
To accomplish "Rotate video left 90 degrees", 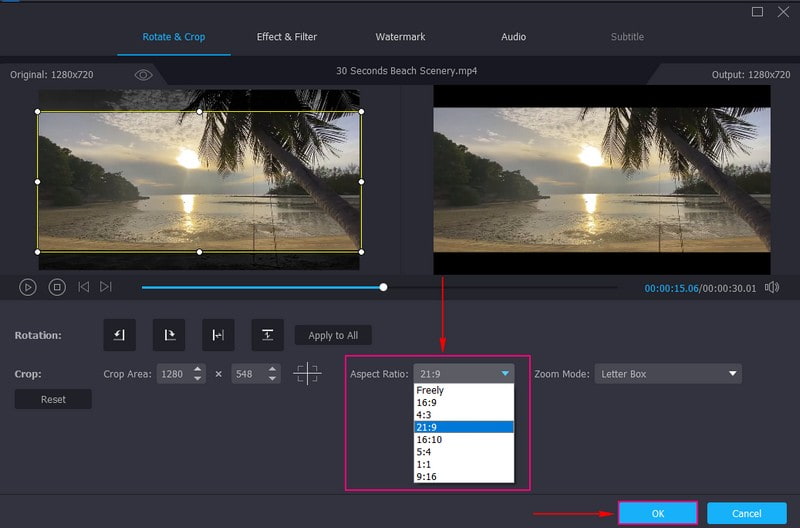I will 119,335.
